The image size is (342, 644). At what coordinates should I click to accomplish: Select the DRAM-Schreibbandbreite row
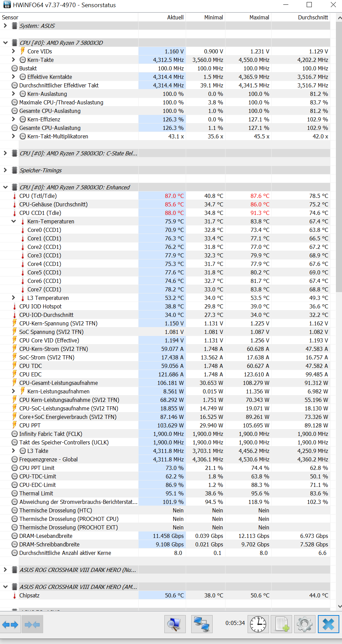(x=165, y=544)
